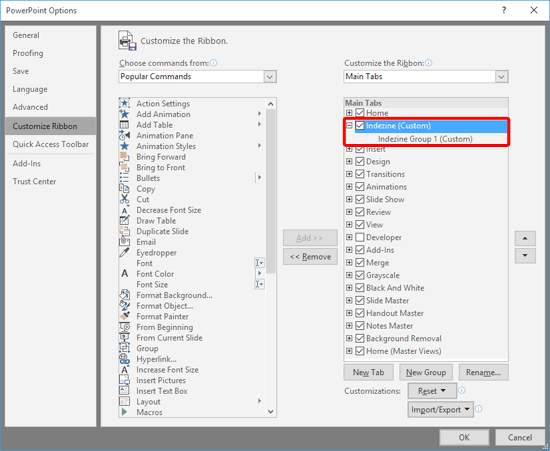This screenshot has height=451, width=550.
Task: Click the Move Down arrow button
Action: click(525, 255)
